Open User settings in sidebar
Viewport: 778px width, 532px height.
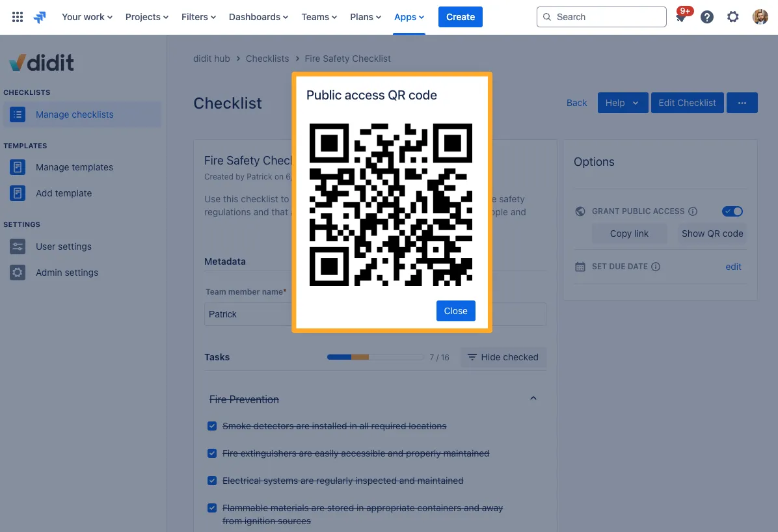tap(64, 246)
